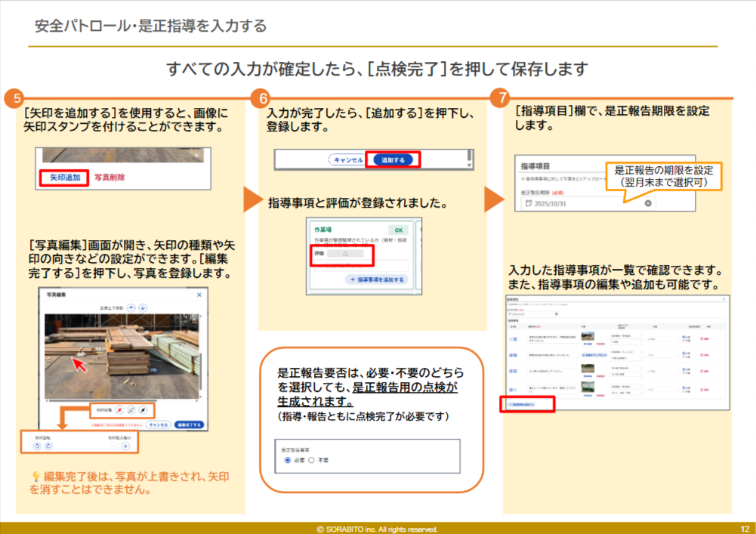Select 必要 radio in first guidance list row

[x=683, y=337]
